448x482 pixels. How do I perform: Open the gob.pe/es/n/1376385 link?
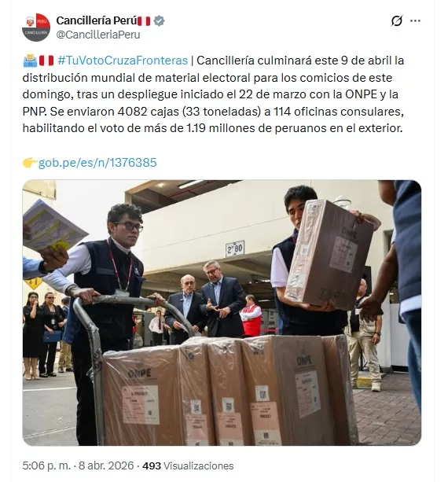click(97, 162)
